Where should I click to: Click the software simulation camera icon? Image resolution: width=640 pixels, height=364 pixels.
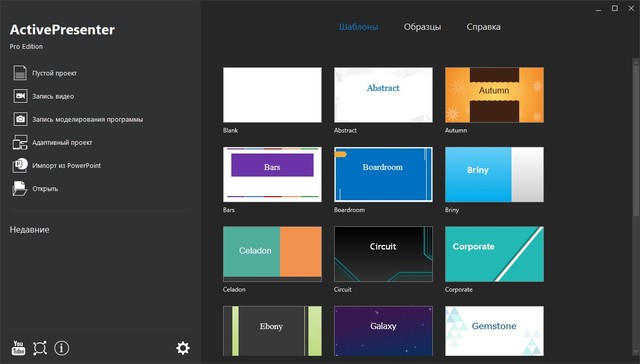(20, 119)
